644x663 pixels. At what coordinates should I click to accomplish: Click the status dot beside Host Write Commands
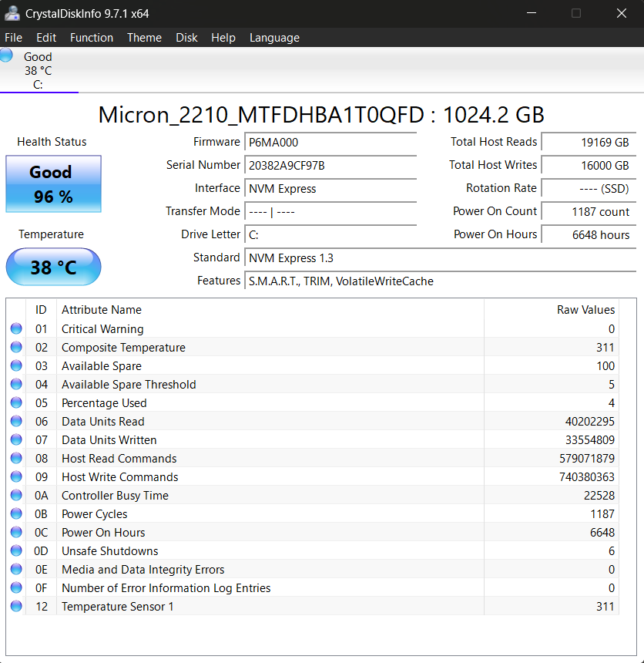click(16, 476)
